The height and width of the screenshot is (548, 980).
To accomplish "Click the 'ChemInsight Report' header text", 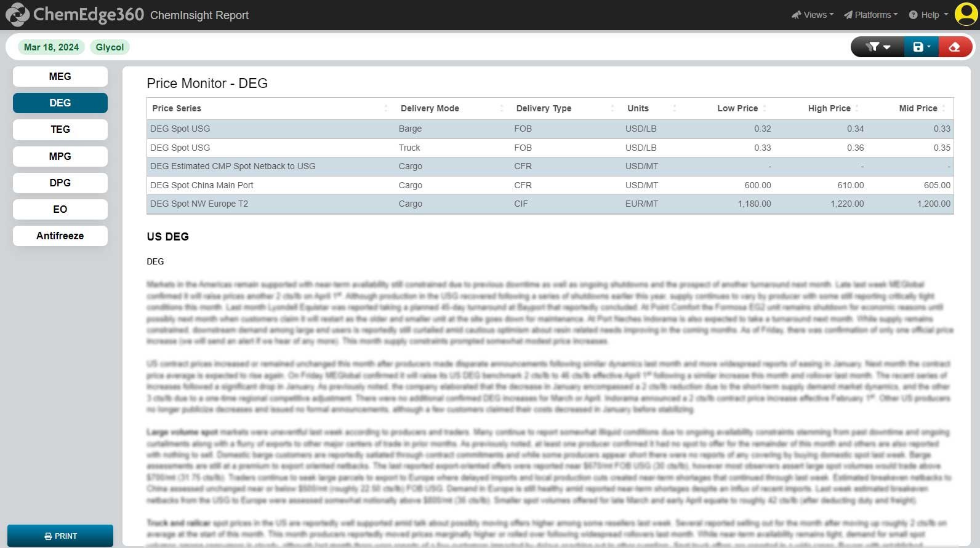I will pos(199,15).
